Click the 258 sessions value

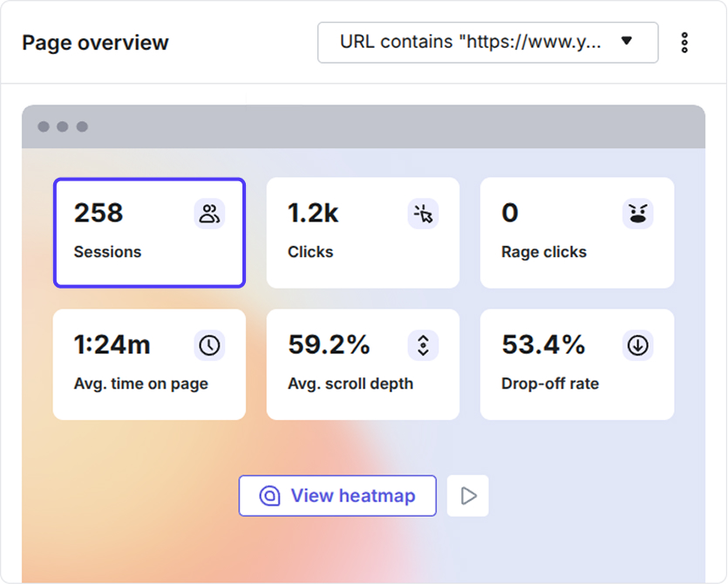click(x=99, y=213)
